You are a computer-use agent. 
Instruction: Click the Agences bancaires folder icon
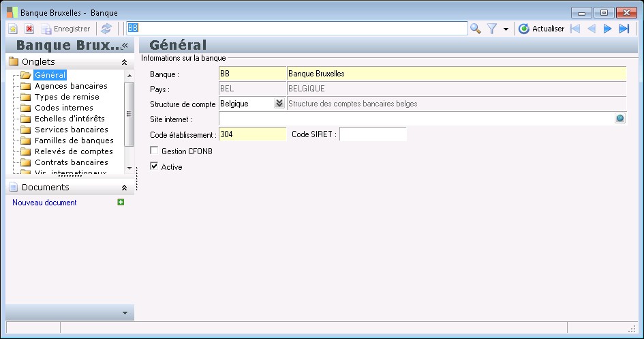[25, 86]
